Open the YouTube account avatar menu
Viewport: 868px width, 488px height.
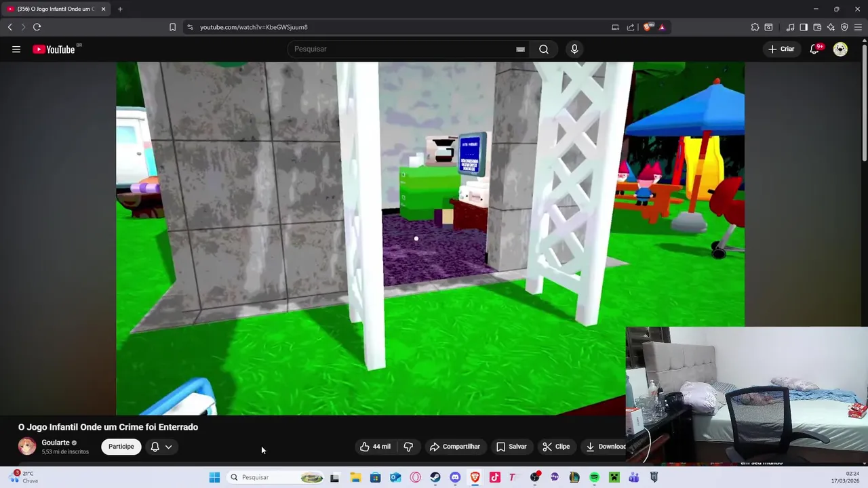click(x=840, y=49)
